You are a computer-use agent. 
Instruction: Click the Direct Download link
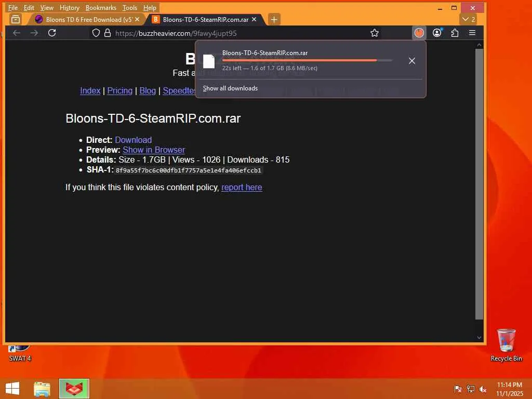point(134,140)
